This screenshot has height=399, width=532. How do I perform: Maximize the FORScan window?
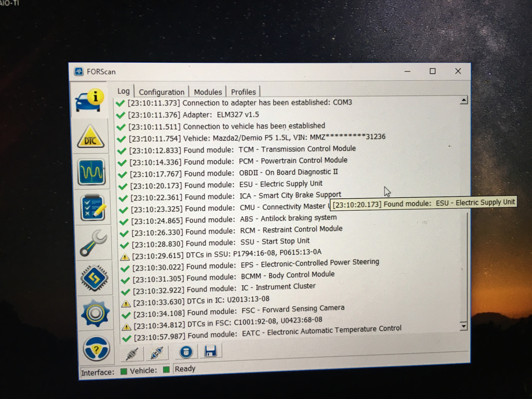tap(433, 71)
